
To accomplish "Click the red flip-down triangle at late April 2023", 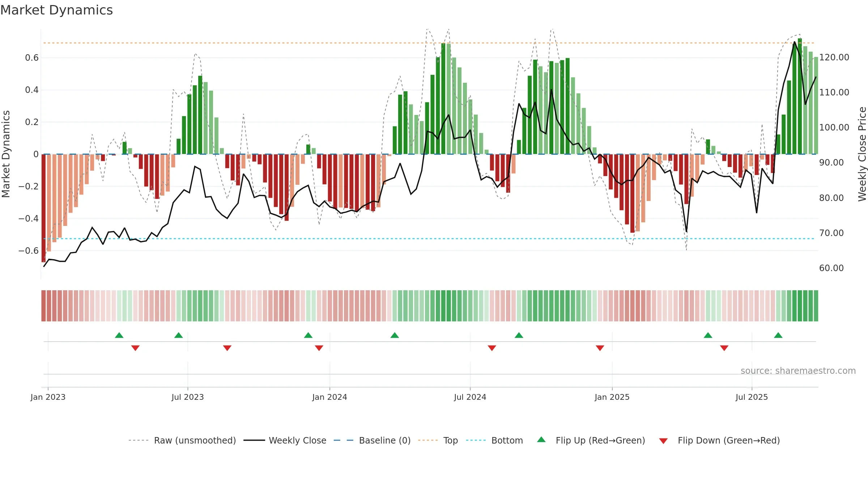I will [x=135, y=348].
